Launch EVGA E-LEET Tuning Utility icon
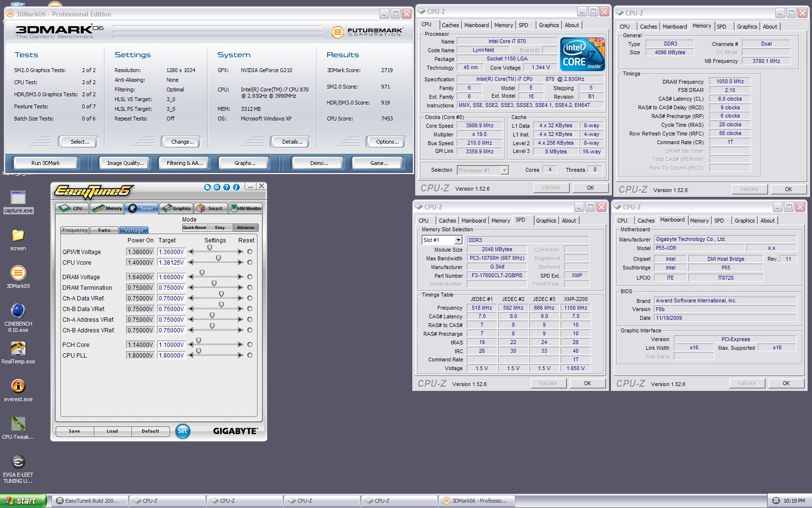 pyautogui.click(x=18, y=469)
